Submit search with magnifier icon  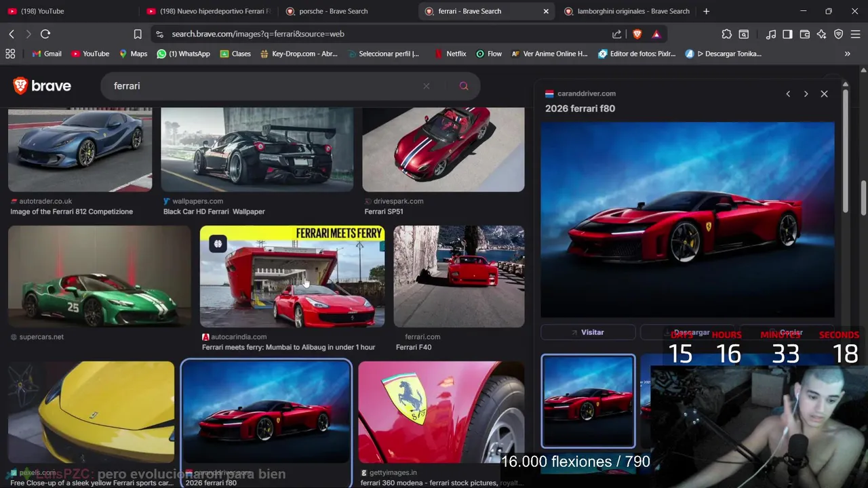(464, 86)
